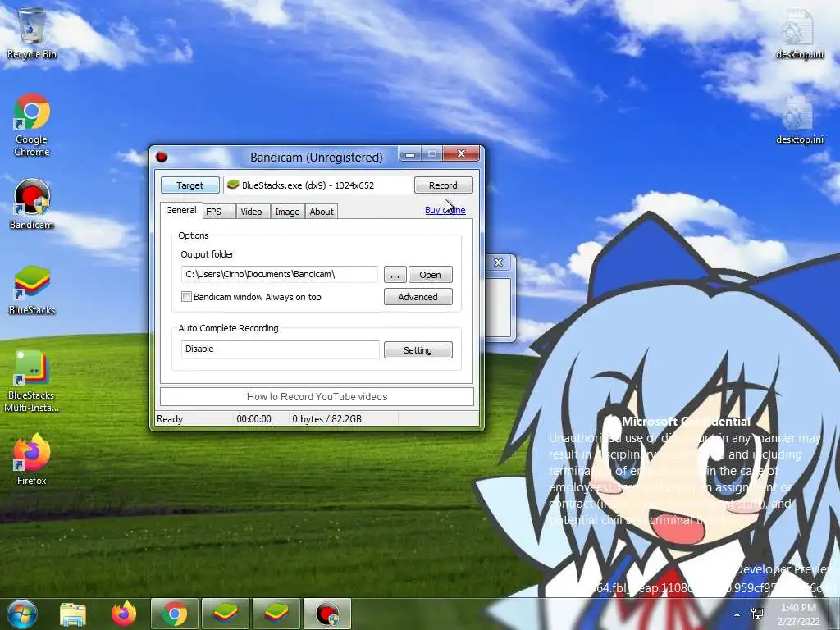Open Windows Explorer from the taskbar

[x=73, y=614]
